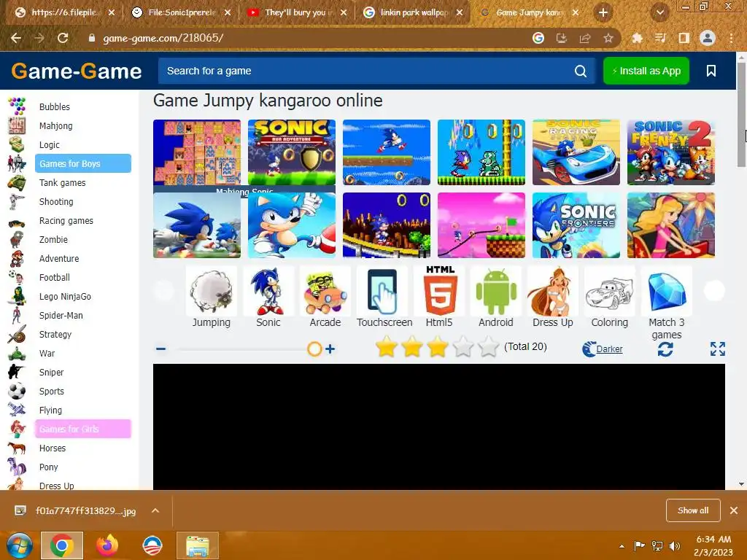Open the Sonic Frenzy 2 game thumbnail
Image resolution: width=747 pixels, height=560 pixels.
[671, 152]
